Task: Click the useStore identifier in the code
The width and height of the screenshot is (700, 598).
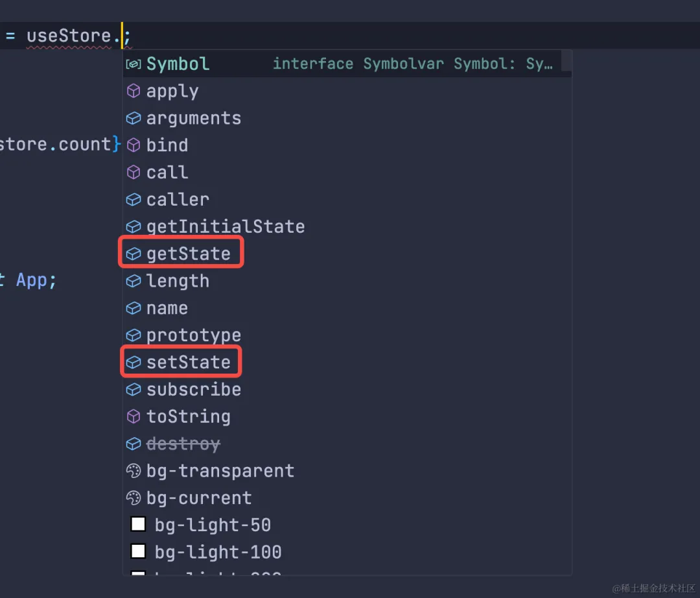Action: [69, 36]
